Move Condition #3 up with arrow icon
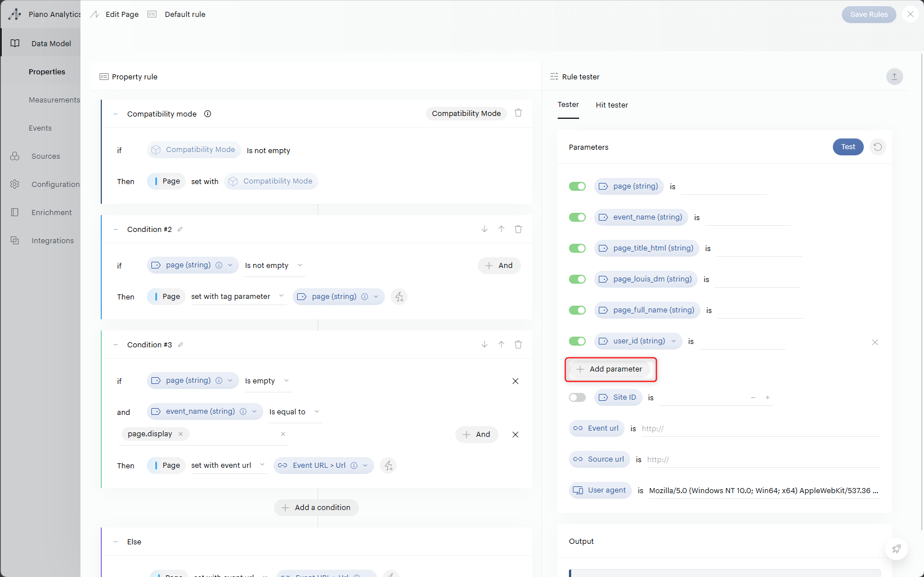The image size is (924, 577). (x=501, y=345)
